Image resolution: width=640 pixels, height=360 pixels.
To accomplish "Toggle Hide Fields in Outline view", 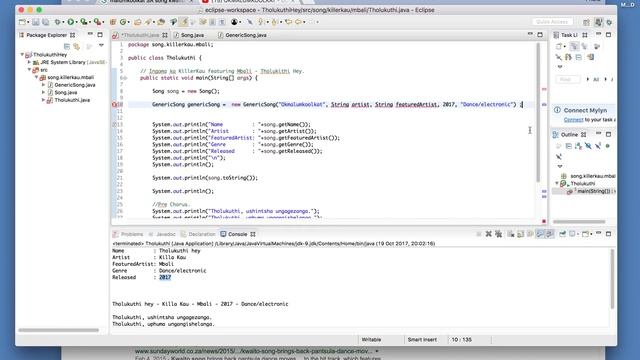I will [x=588, y=146].
